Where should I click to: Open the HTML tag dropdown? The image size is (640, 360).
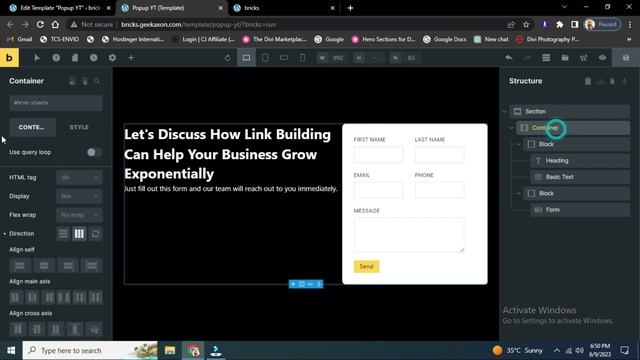[79, 178]
